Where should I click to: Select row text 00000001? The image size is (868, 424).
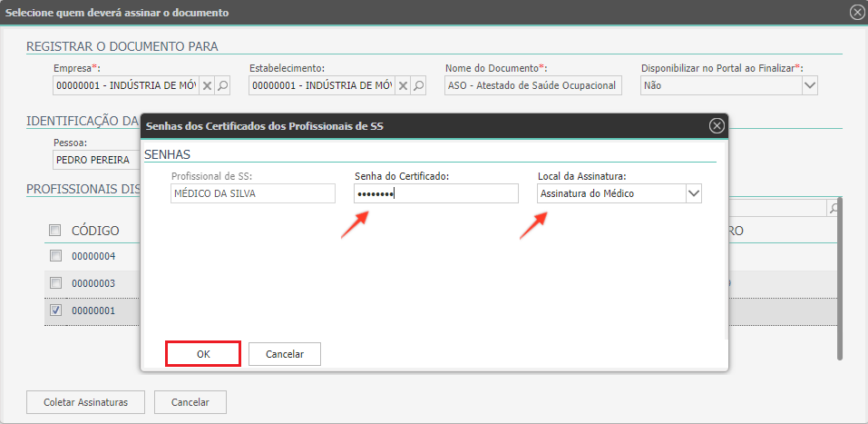pyautogui.click(x=93, y=311)
